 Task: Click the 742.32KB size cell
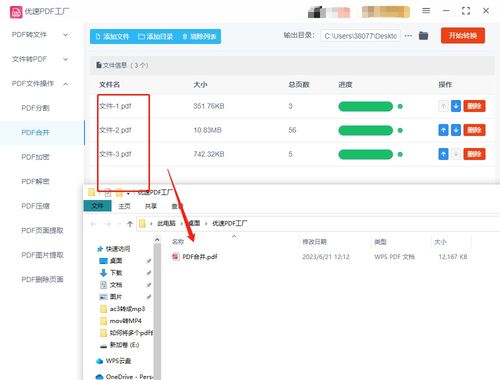coord(209,154)
